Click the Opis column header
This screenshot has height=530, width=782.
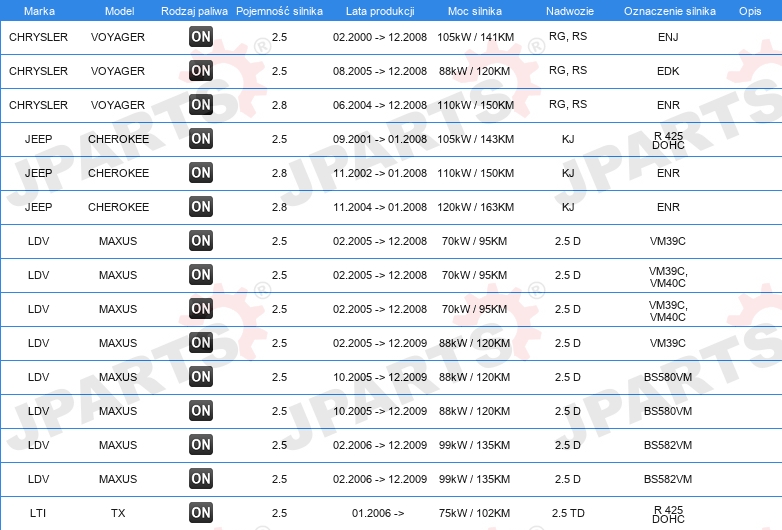pyautogui.click(x=750, y=11)
